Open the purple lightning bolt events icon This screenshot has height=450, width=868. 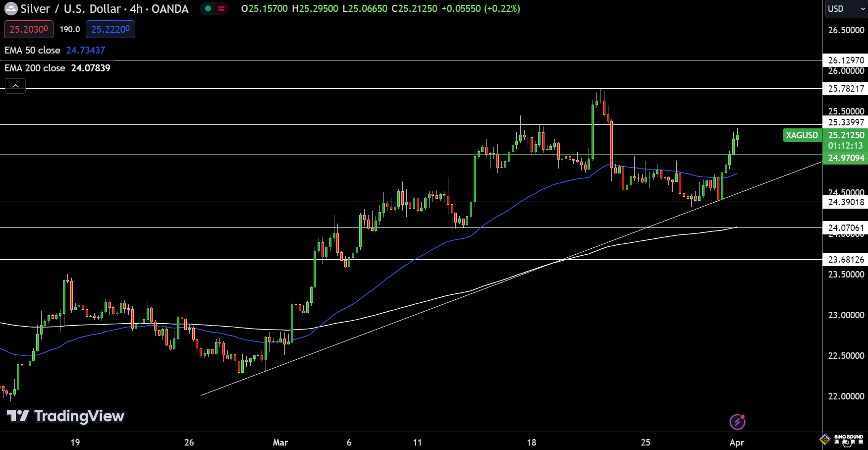point(737,422)
